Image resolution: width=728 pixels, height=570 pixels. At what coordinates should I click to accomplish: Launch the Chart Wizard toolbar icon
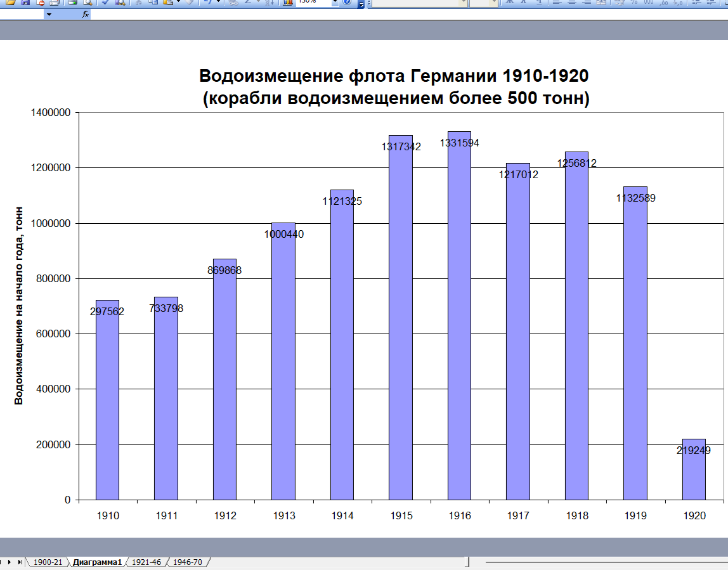point(288,3)
